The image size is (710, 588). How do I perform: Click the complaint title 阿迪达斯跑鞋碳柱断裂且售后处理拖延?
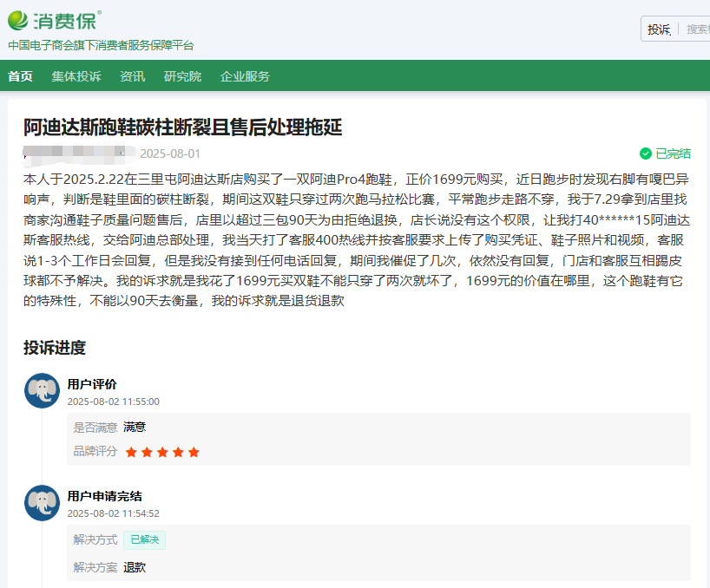pos(183,127)
